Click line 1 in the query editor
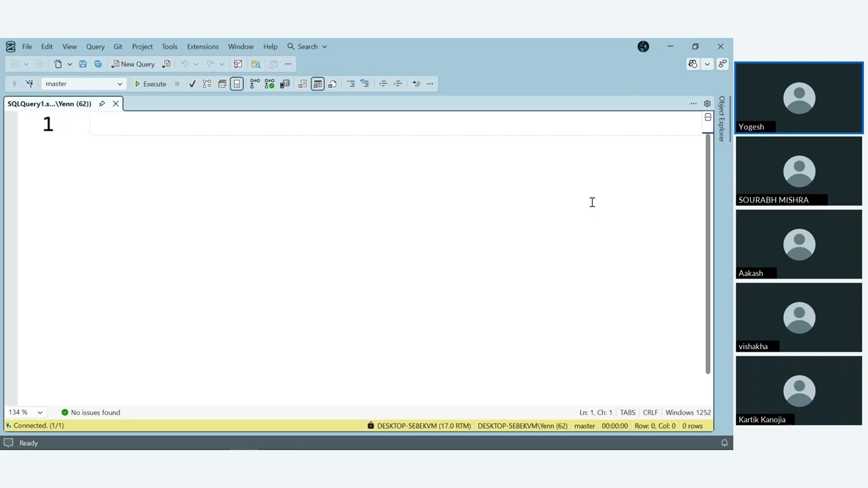Image resolution: width=868 pixels, height=488 pixels. (397, 124)
